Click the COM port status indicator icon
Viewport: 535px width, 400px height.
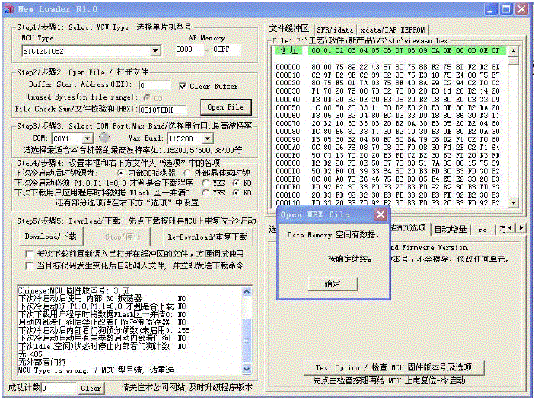(x=104, y=138)
